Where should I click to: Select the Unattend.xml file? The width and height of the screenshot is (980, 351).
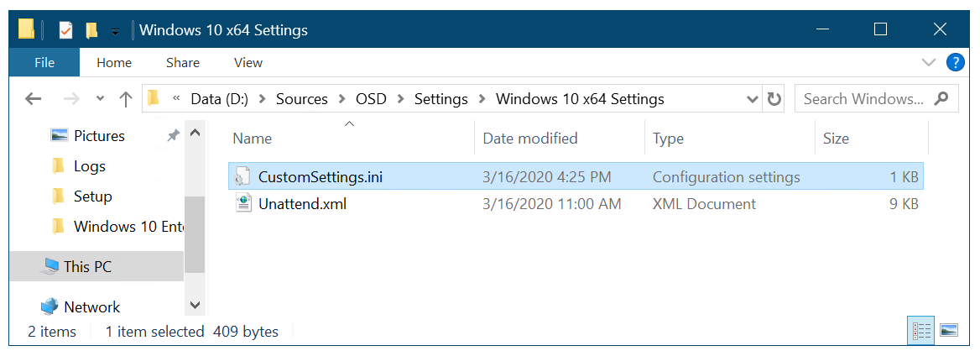tap(302, 204)
